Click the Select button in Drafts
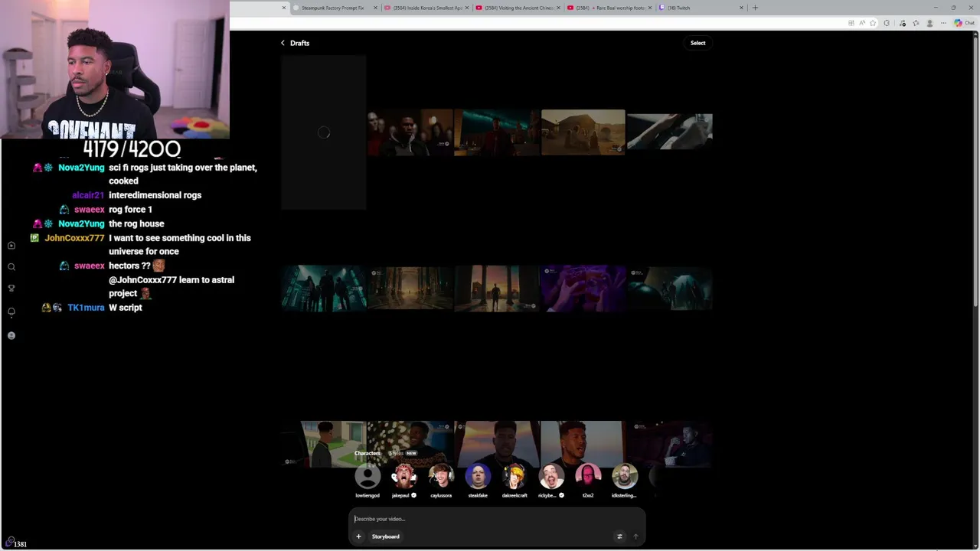The width and height of the screenshot is (980, 551). pyautogui.click(x=697, y=43)
